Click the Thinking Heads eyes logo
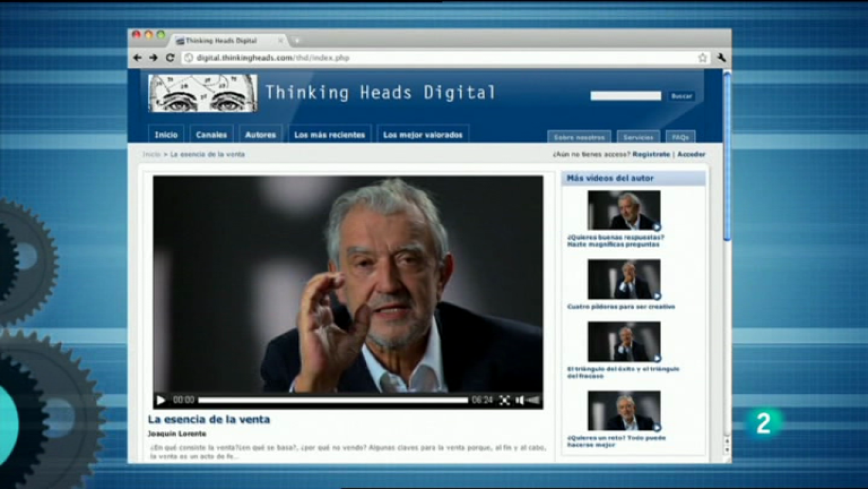This screenshot has width=868, height=489. pos(201,92)
